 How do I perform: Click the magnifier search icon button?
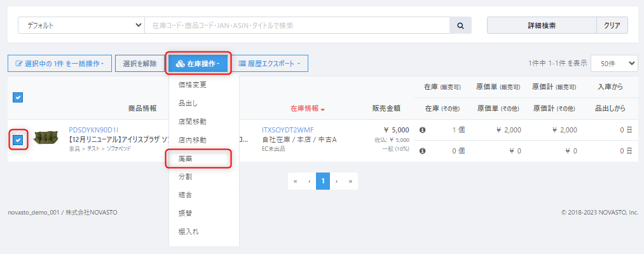click(460, 25)
